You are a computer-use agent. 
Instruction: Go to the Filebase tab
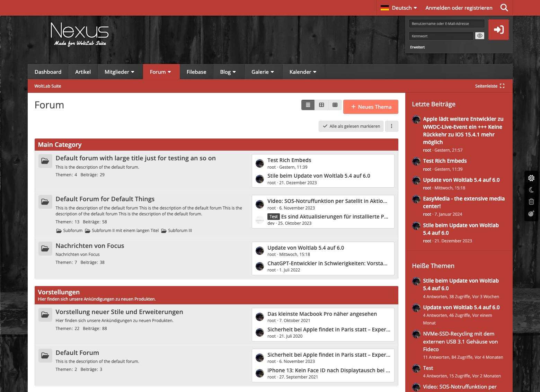196,72
